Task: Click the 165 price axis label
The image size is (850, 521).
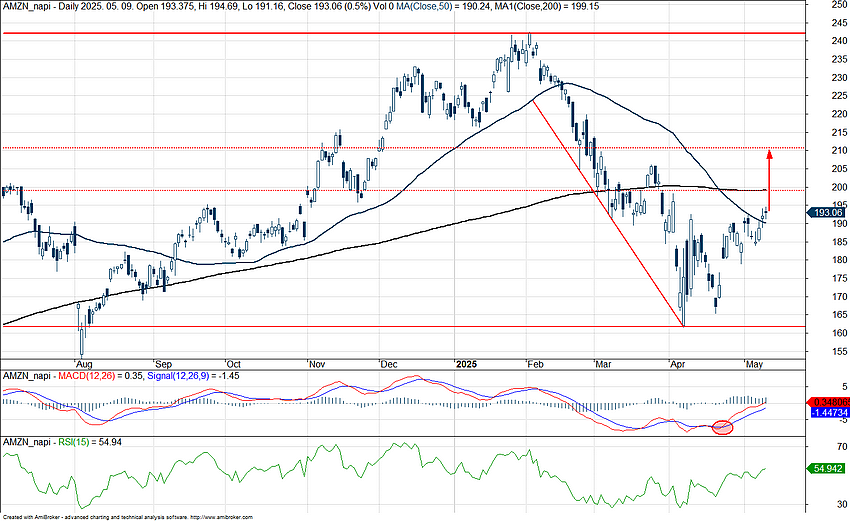Action: click(x=839, y=314)
